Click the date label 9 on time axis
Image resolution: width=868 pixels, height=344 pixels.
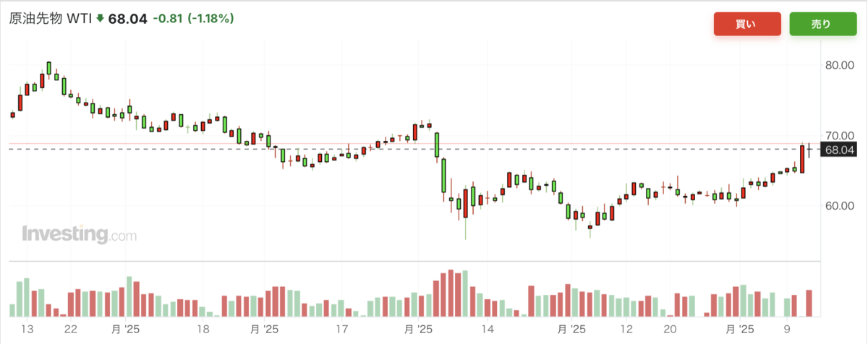click(x=788, y=328)
